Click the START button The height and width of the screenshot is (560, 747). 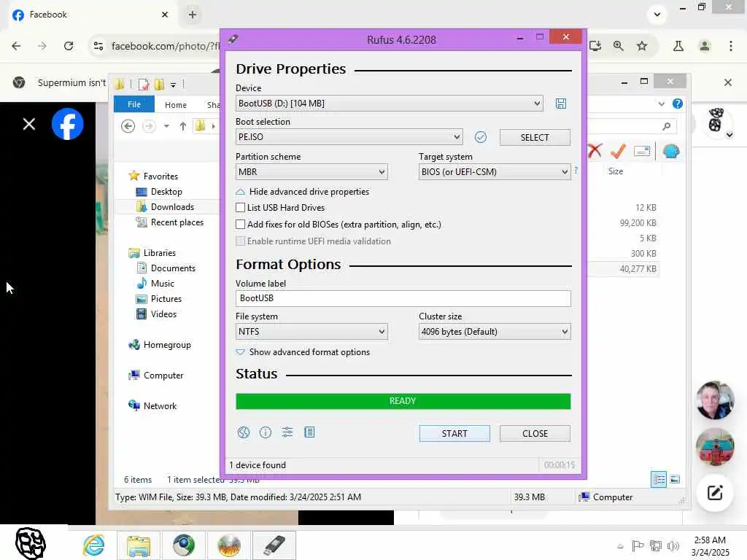coord(454,433)
